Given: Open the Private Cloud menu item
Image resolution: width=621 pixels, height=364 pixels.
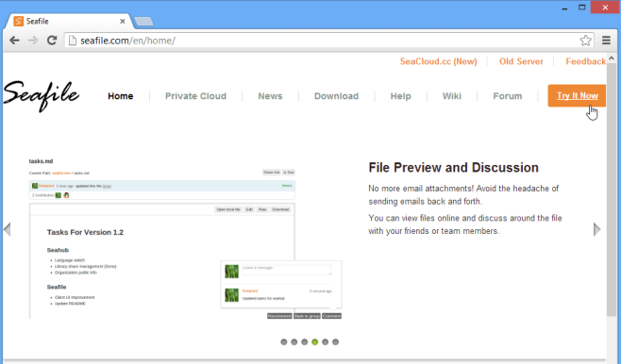Looking at the screenshot, I should [x=195, y=96].
